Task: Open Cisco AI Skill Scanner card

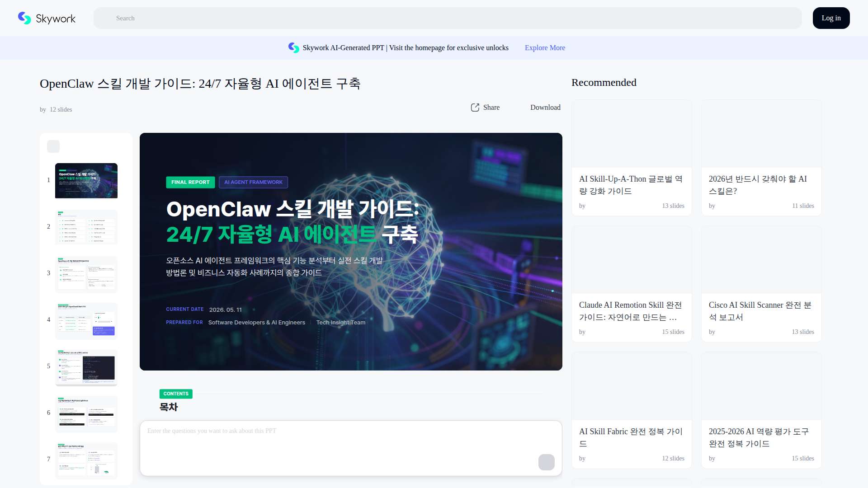Action: pyautogui.click(x=761, y=284)
